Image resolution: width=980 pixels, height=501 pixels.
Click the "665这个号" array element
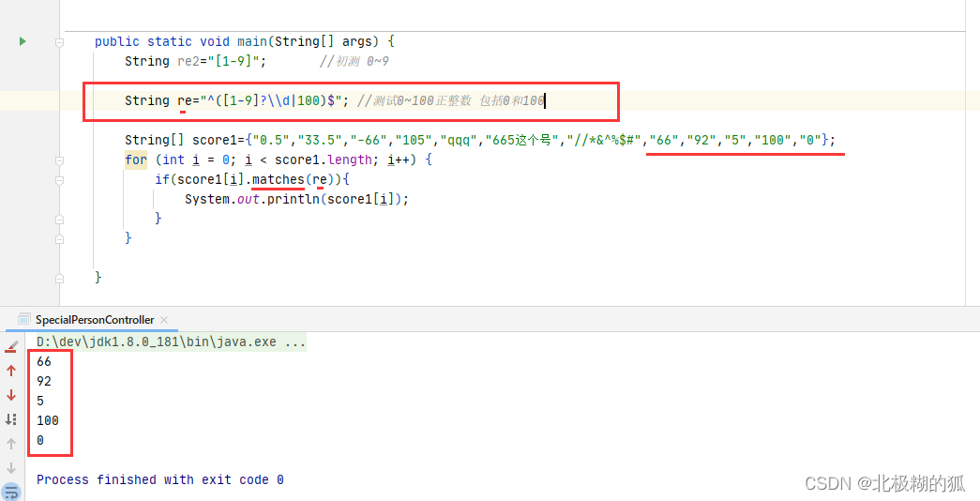(x=521, y=140)
